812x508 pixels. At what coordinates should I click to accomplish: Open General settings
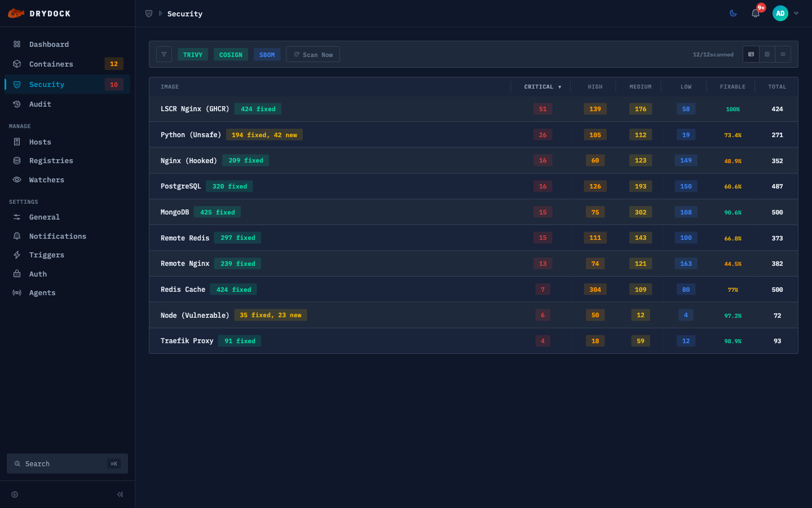tap(68, 217)
